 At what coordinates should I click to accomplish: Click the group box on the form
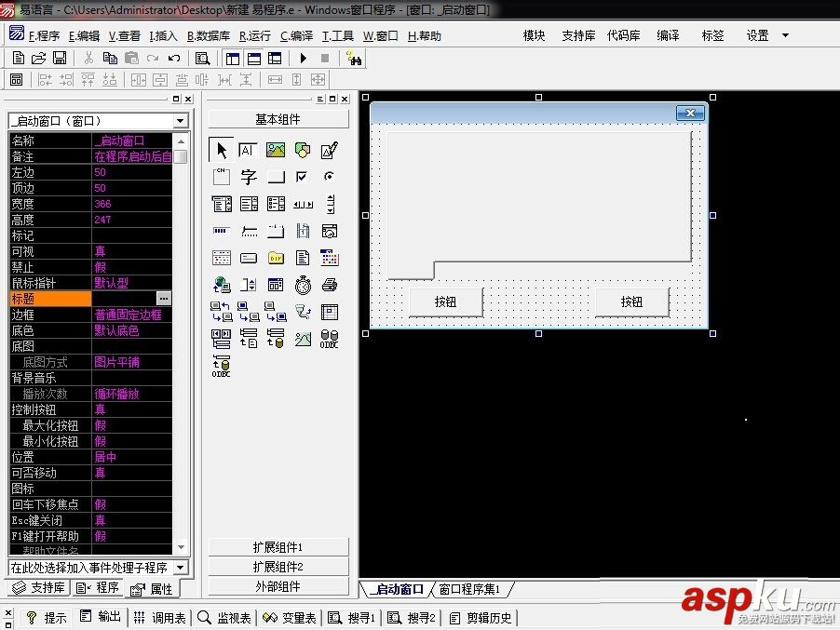pyautogui.click(x=539, y=205)
